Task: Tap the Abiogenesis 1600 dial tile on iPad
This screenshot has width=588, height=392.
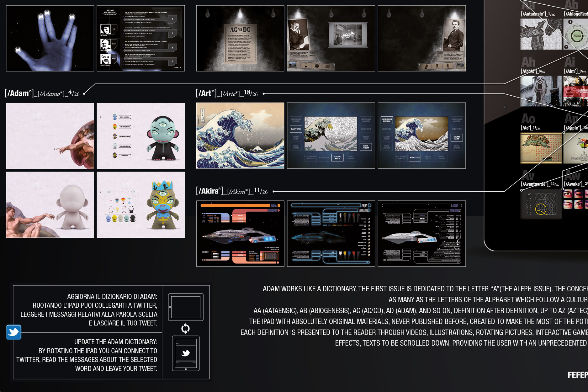Action: [576, 34]
